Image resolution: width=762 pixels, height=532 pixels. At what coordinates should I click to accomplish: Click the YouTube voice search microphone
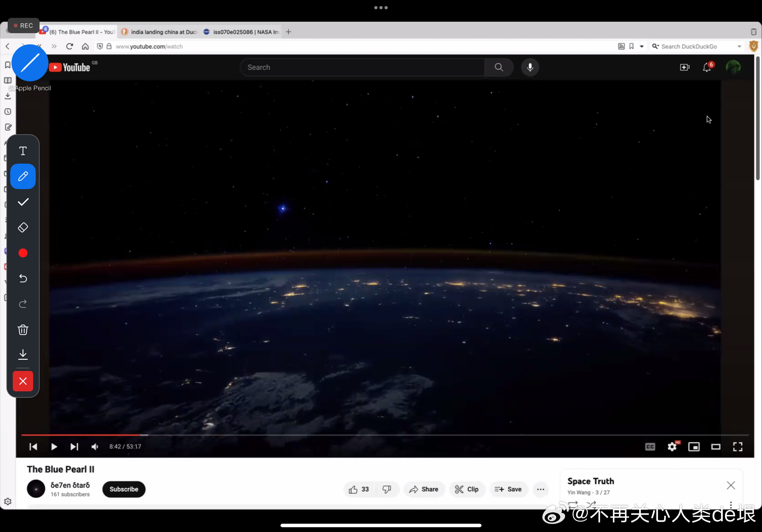click(530, 67)
